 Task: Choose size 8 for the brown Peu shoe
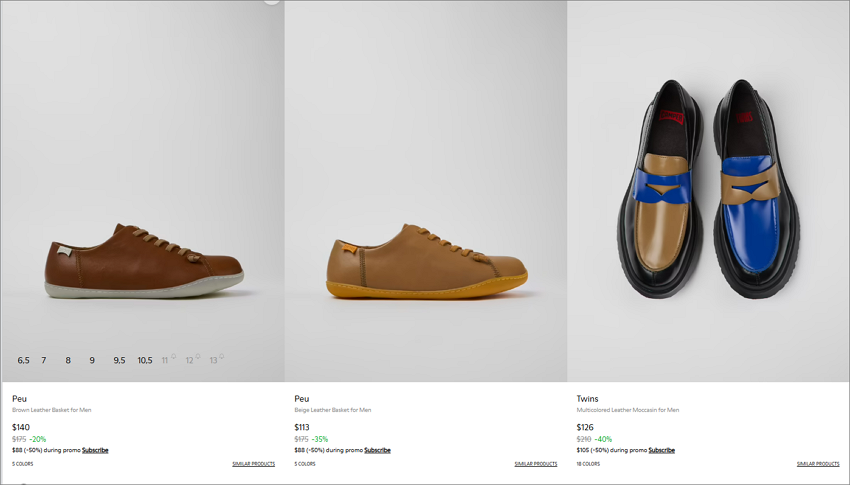pos(68,360)
